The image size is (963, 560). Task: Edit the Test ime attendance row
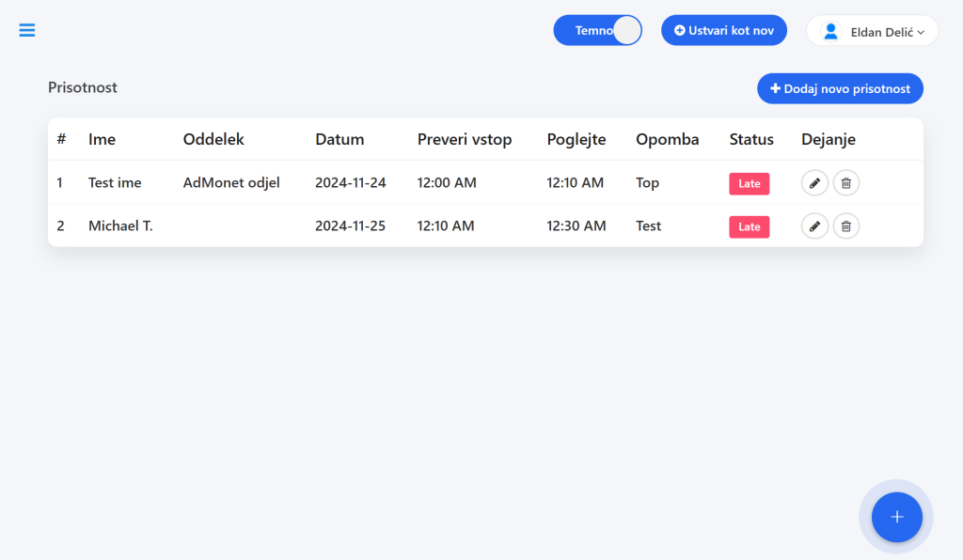814,183
